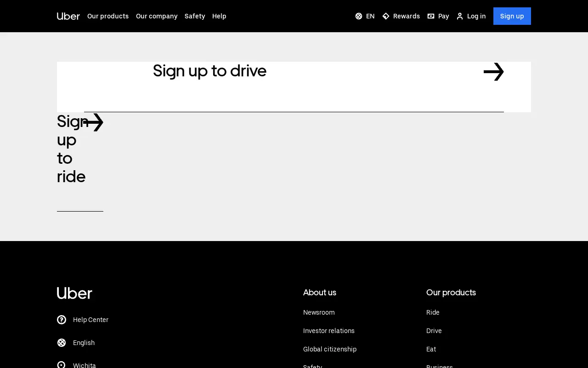Click the arrow icon for Sign up to drive

tap(494, 72)
